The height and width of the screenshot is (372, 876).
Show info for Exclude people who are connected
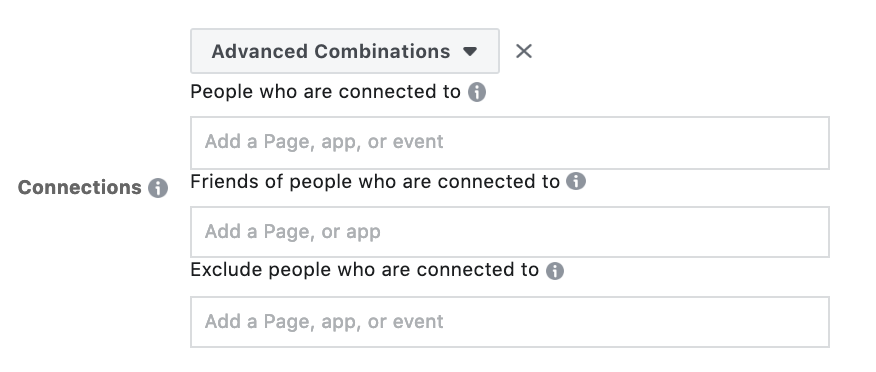[555, 271]
